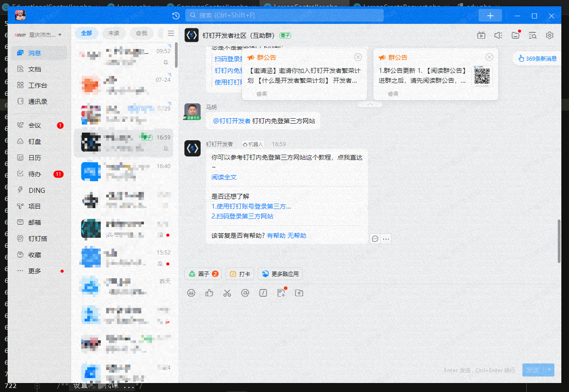Click the new document note icon with red dot
The height and width of the screenshot is (392, 569).
(x=282, y=293)
